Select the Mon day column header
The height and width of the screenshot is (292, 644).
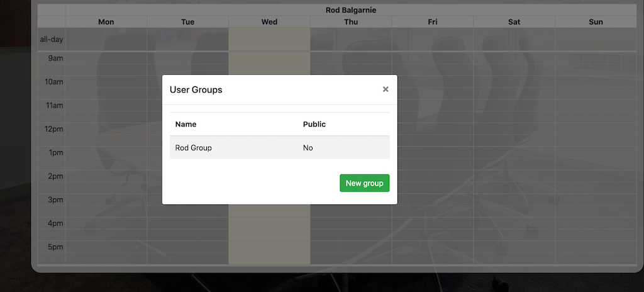pos(106,22)
